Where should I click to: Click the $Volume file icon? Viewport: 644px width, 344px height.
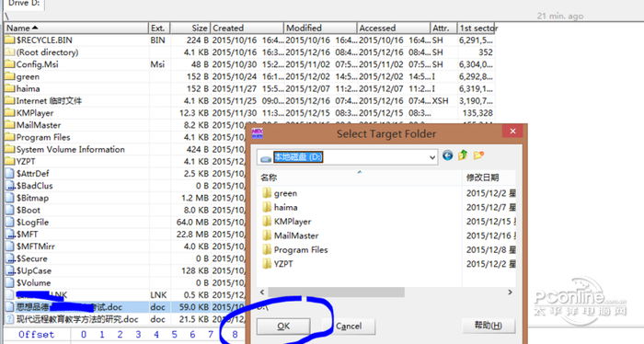tap(9, 283)
